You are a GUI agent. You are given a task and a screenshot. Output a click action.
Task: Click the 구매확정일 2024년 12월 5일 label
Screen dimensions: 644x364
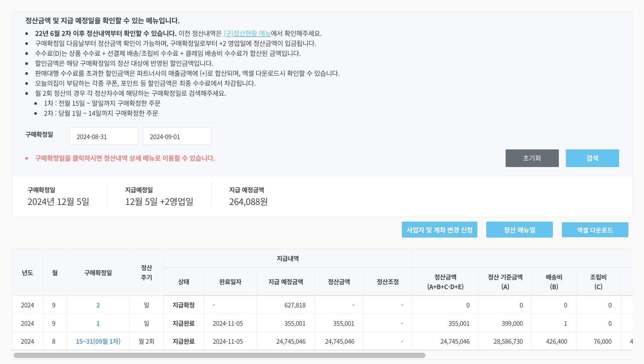point(58,201)
